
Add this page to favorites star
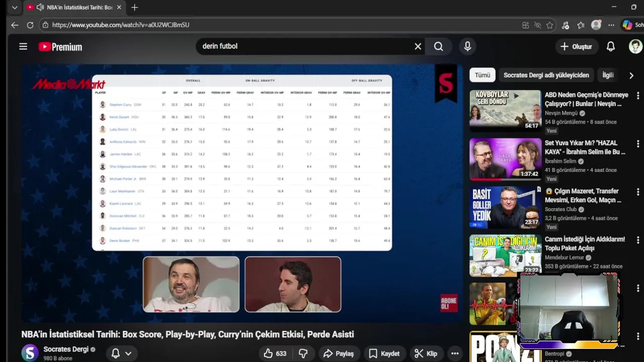point(550,25)
